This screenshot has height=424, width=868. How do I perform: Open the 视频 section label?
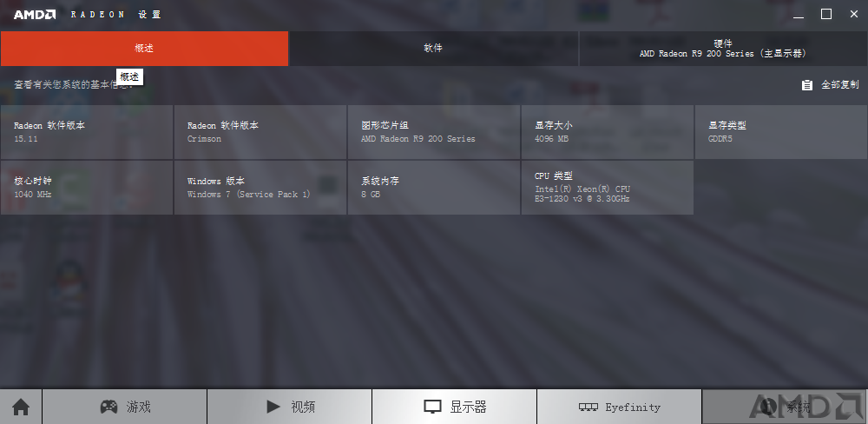coord(303,407)
